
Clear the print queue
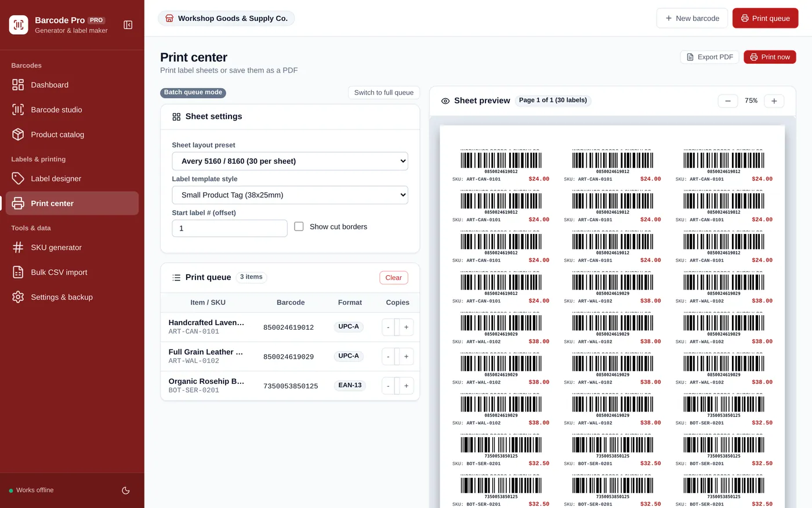(394, 278)
